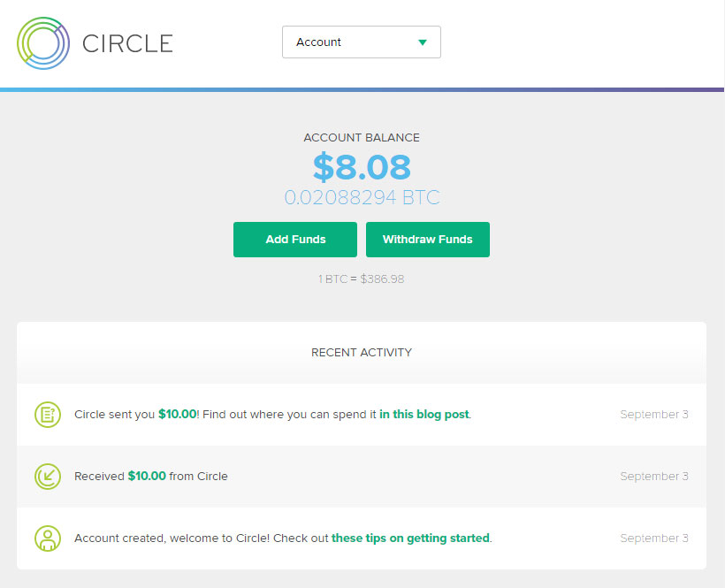
Task: Click the September 3 date on the Account created row
Action: (x=653, y=538)
